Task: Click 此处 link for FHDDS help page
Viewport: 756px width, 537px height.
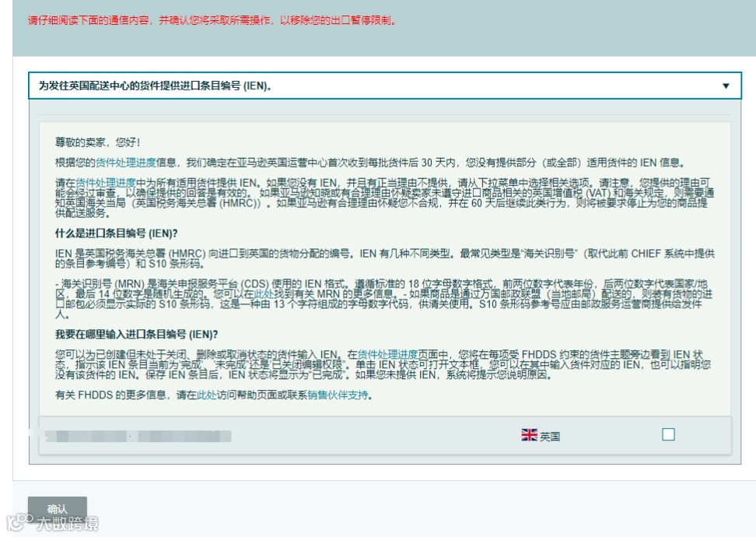Action: click(x=206, y=395)
